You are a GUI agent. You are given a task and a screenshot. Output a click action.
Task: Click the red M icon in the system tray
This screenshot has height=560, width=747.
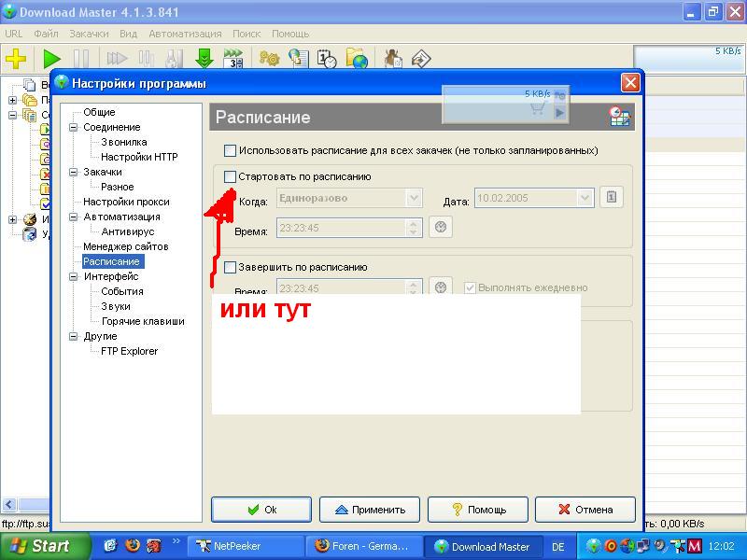(x=695, y=546)
